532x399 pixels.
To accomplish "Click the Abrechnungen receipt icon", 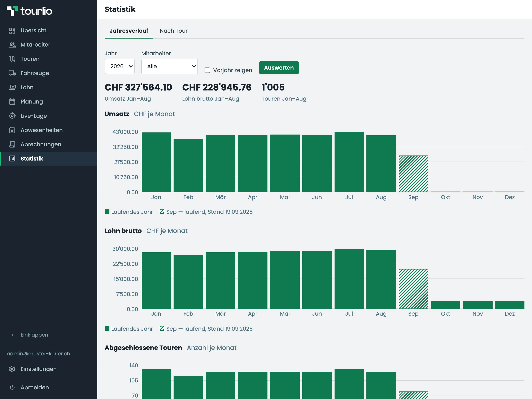I will [x=12, y=144].
